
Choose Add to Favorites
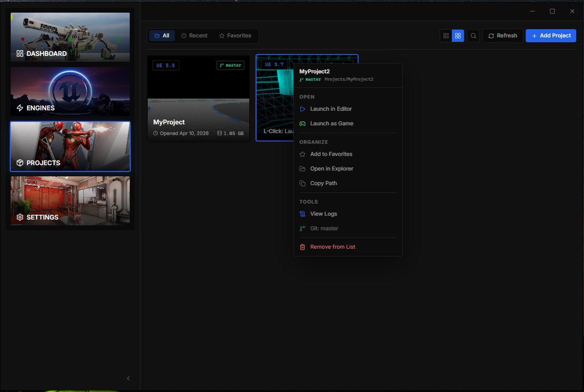(x=348, y=154)
